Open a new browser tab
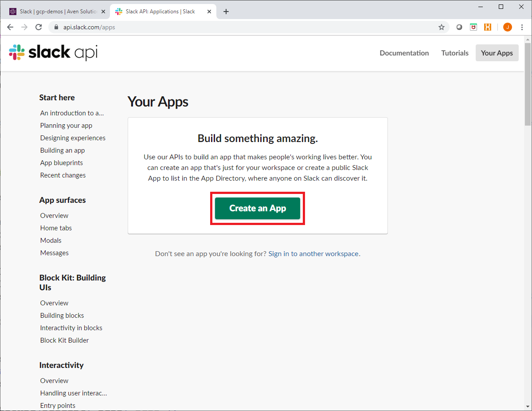Screen dimensions: 532x411 click(226, 12)
